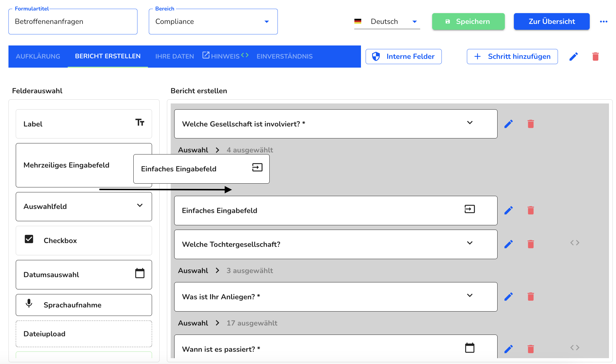Edit the 'Was ist Ihr Anliegen?' field
616x364 pixels.
[508, 297]
